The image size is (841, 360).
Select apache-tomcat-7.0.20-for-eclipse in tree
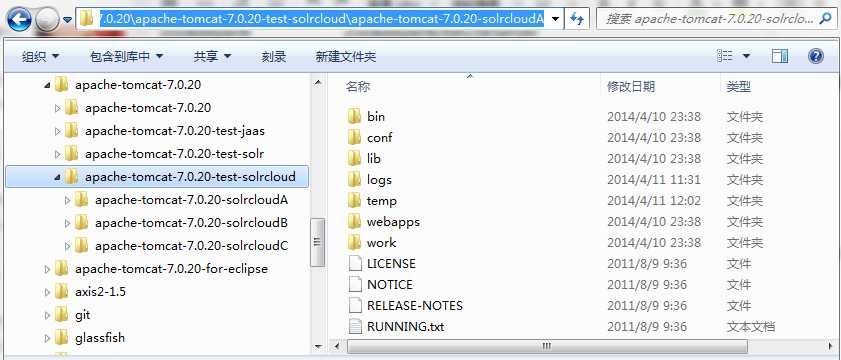171,268
